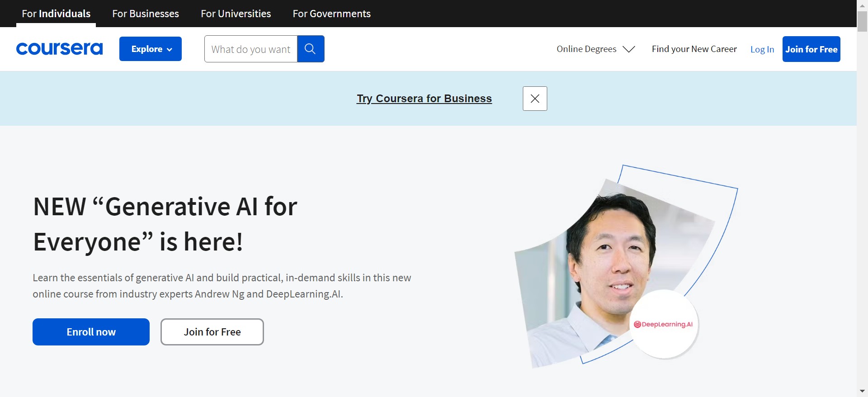Click the scrollbar down arrow
The height and width of the screenshot is (397, 868).
click(x=862, y=391)
